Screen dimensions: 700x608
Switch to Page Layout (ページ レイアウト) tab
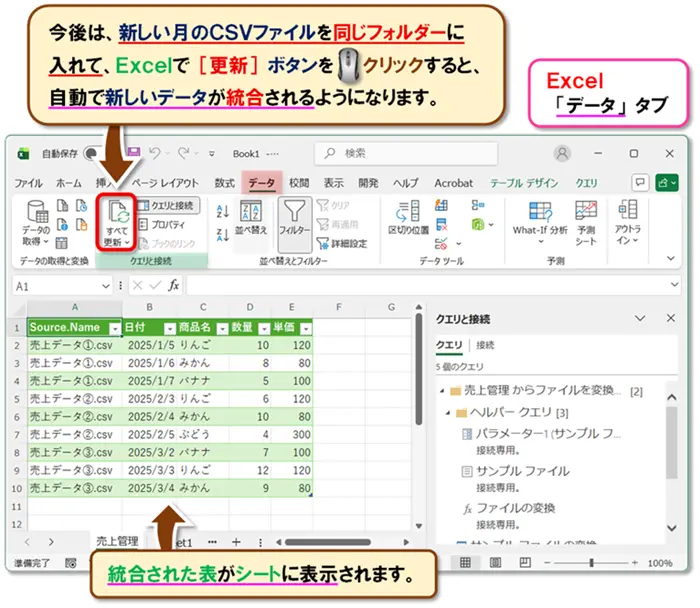coord(165,183)
